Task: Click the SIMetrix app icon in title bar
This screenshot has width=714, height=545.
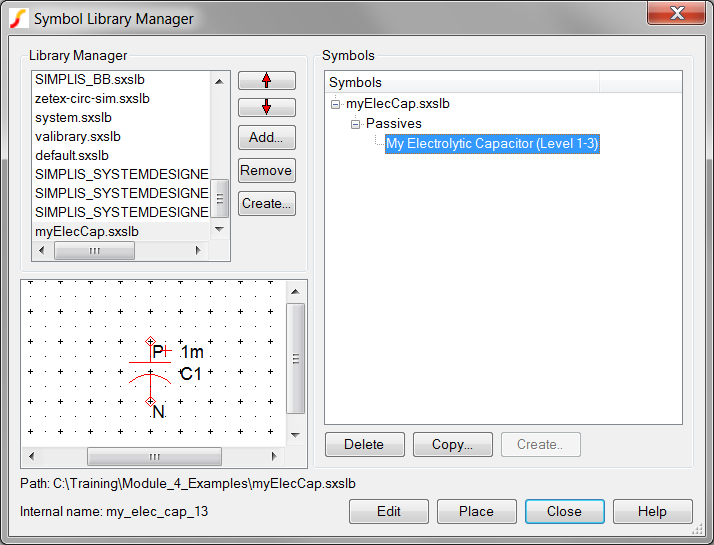Action: (x=19, y=19)
